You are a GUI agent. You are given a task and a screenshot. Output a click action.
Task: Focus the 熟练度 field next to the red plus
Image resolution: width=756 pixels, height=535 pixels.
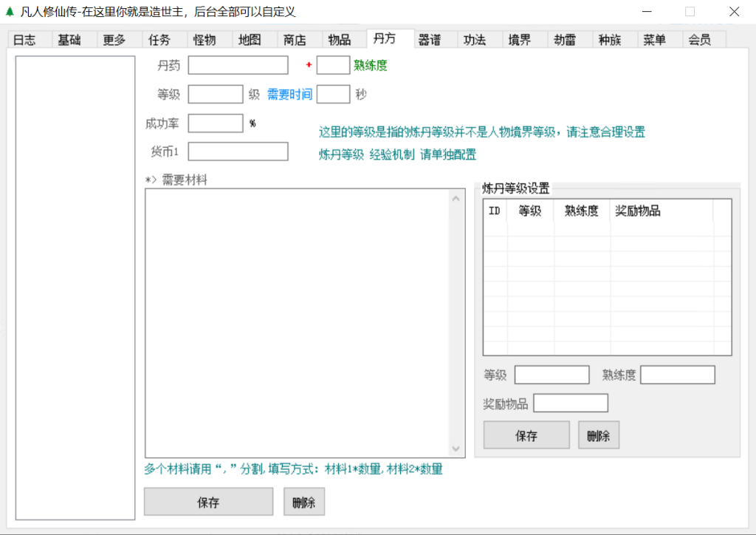click(333, 66)
